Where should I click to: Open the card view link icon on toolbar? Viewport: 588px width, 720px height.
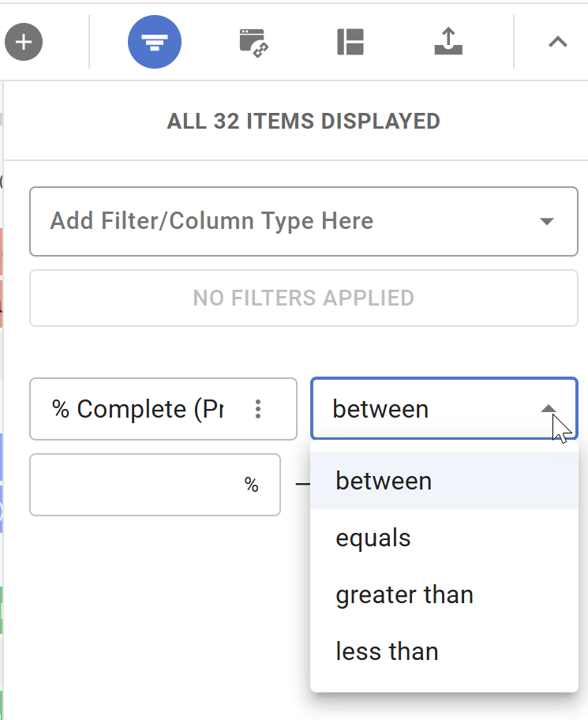tap(254, 42)
